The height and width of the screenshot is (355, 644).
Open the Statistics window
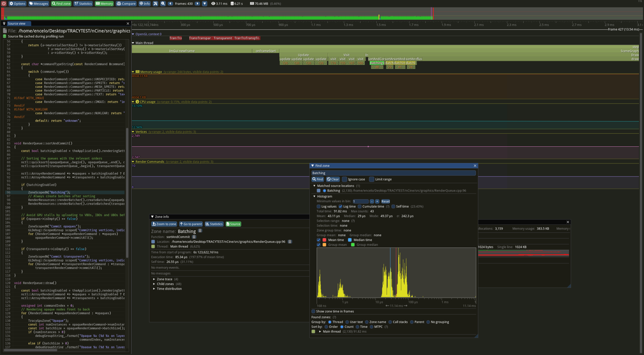tap(83, 4)
